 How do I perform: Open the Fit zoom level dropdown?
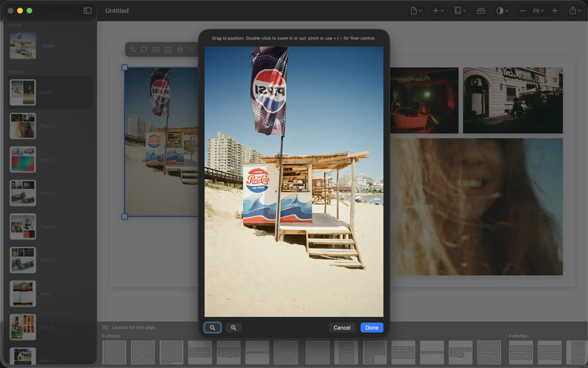click(x=538, y=11)
